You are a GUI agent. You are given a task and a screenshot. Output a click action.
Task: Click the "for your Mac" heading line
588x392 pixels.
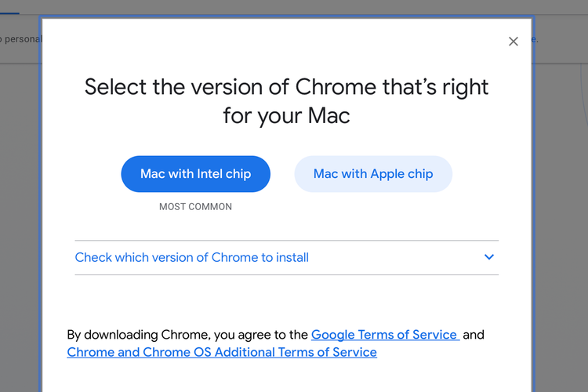point(286,116)
